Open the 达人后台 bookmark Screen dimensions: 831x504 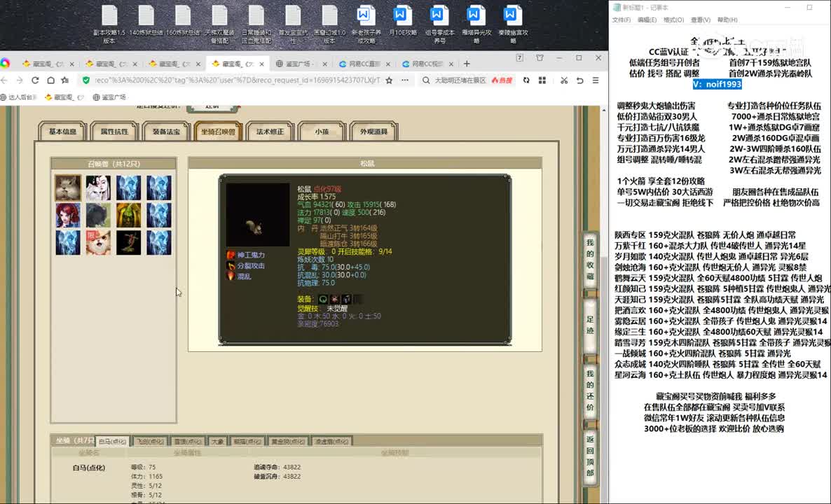tap(18, 97)
